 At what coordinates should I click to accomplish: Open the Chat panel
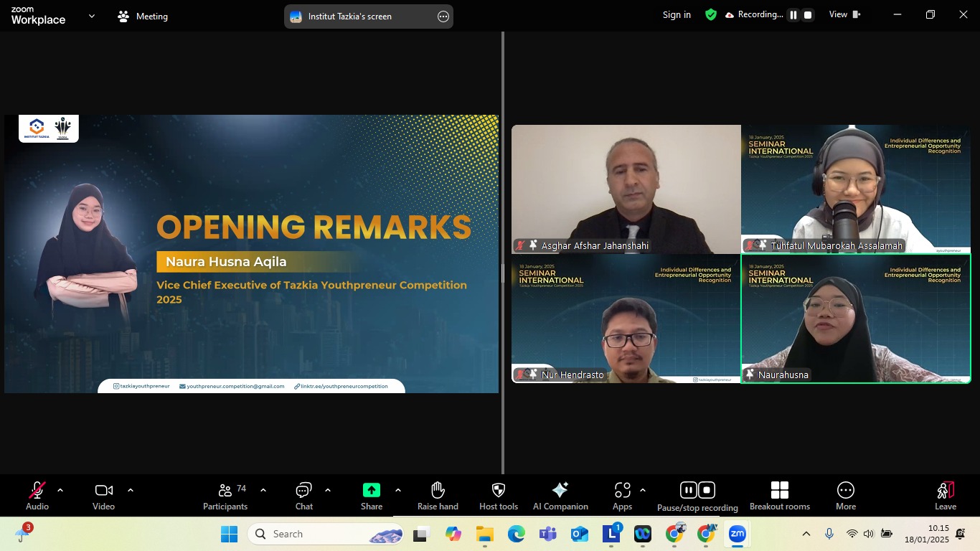304,496
